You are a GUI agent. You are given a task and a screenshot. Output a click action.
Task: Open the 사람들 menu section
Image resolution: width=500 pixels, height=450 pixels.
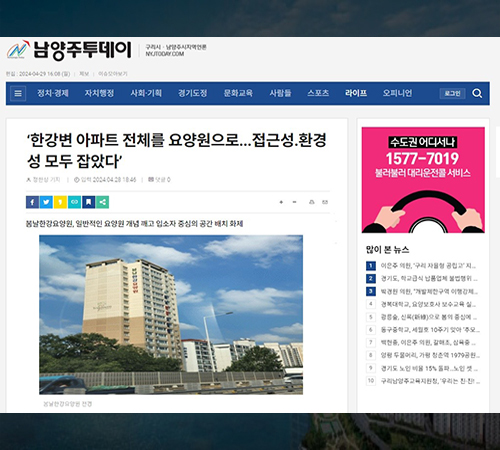[x=280, y=93]
